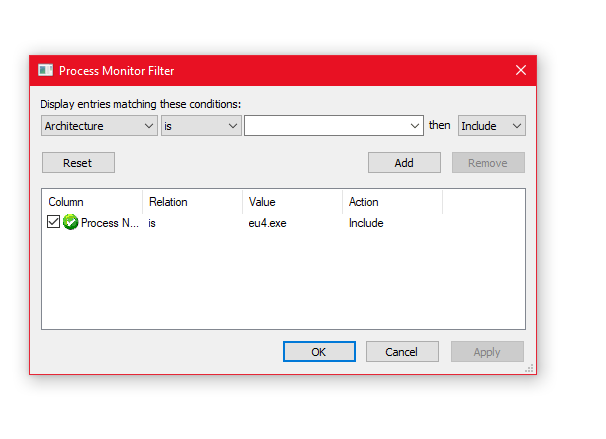Expand the filter value combo box arrow
The width and height of the screenshot is (606, 439).
click(415, 126)
